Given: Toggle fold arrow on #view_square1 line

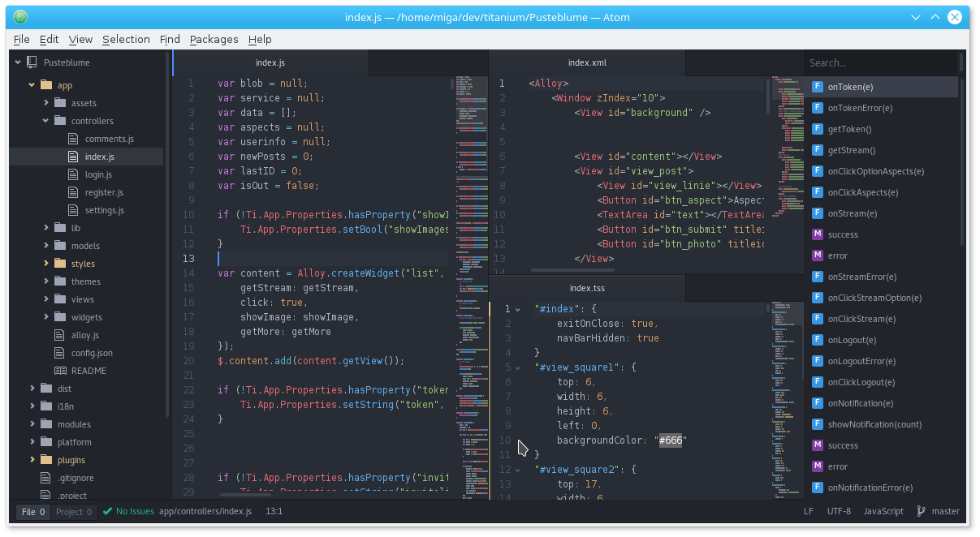Looking at the screenshot, I should [x=518, y=367].
